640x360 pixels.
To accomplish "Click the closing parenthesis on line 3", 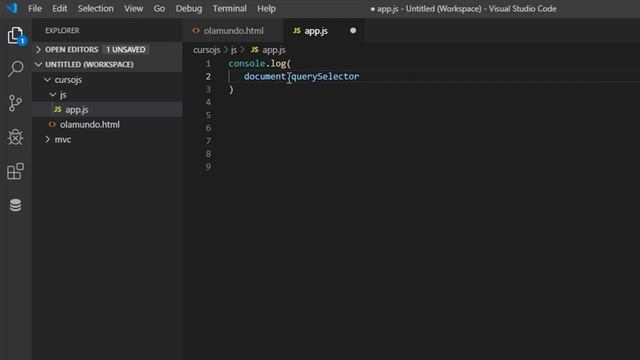I will (x=231, y=89).
